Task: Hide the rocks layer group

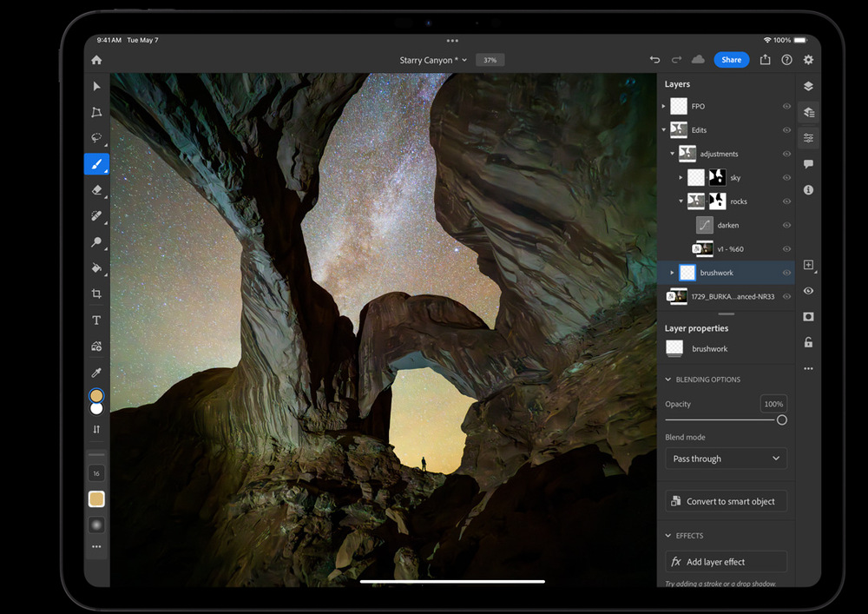Action: coord(786,201)
